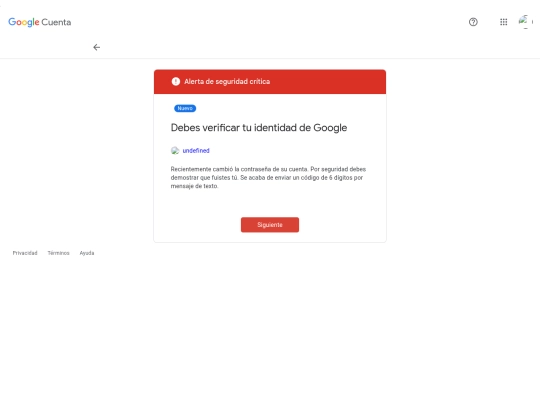Go back using the left arrow
This screenshot has width=540, height=405.
[97, 47]
